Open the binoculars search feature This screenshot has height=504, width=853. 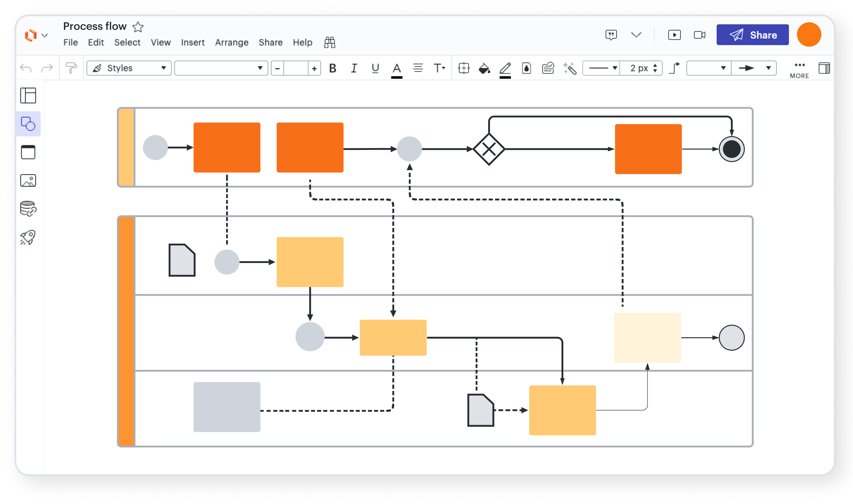329,42
